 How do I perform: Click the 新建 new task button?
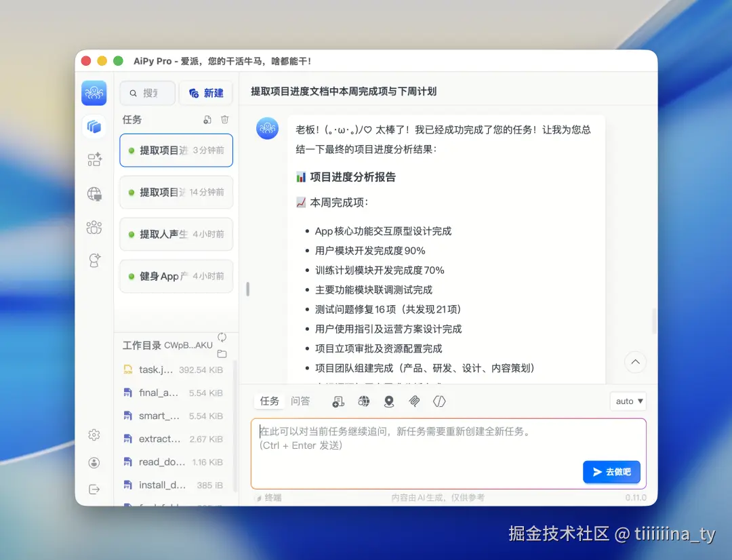point(206,93)
